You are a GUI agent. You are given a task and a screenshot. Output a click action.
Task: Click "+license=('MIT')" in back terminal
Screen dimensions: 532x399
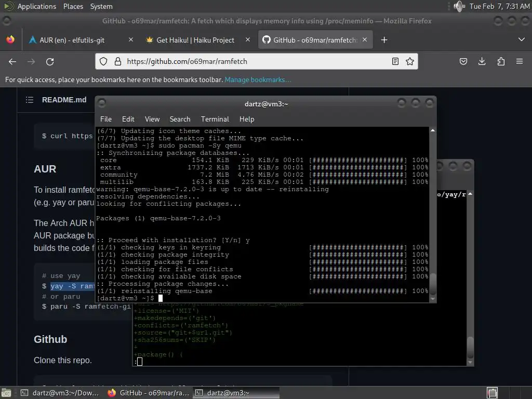(167, 311)
